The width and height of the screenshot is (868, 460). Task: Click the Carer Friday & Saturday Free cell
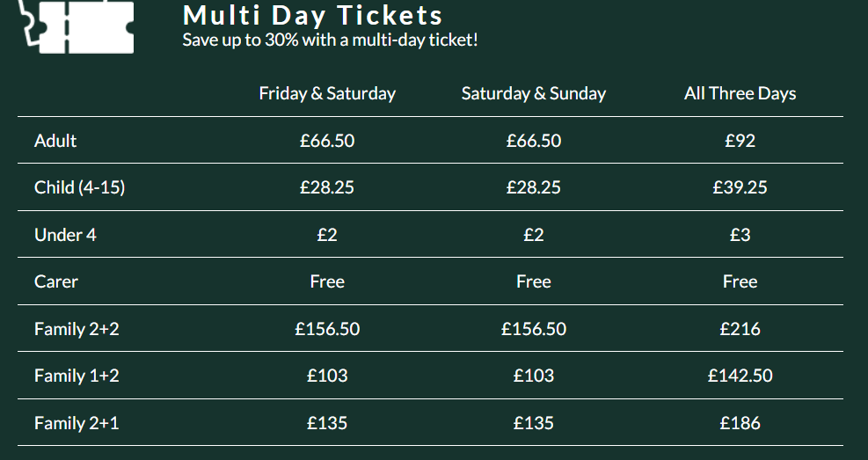point(327,281)
